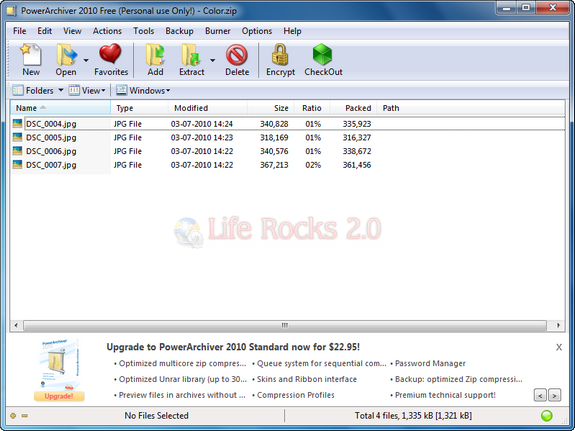575x431 pixels.
Task: Click the 'No Files Selected' status text
Action: click(156, 416)
